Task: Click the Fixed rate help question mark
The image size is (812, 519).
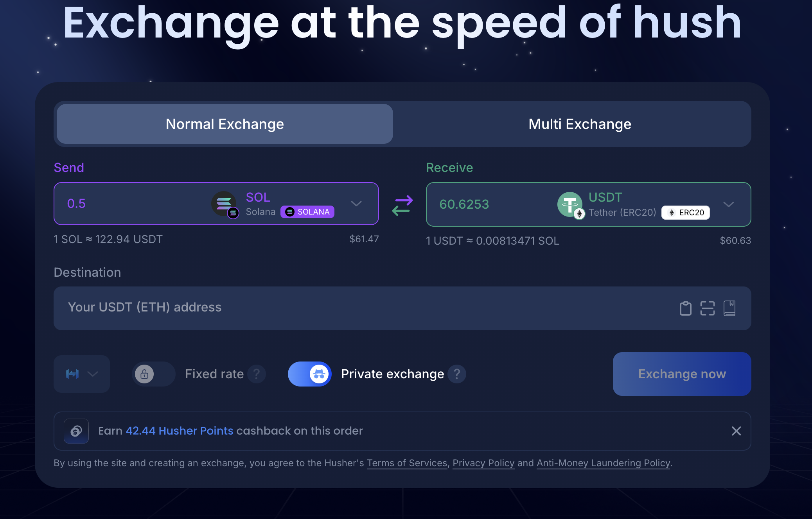Action: [x=257, y=374]
